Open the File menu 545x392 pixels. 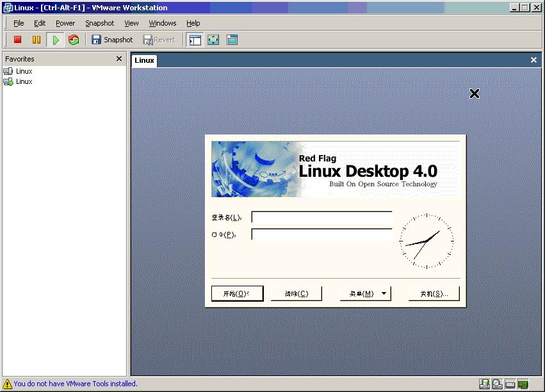click(19, 23)
